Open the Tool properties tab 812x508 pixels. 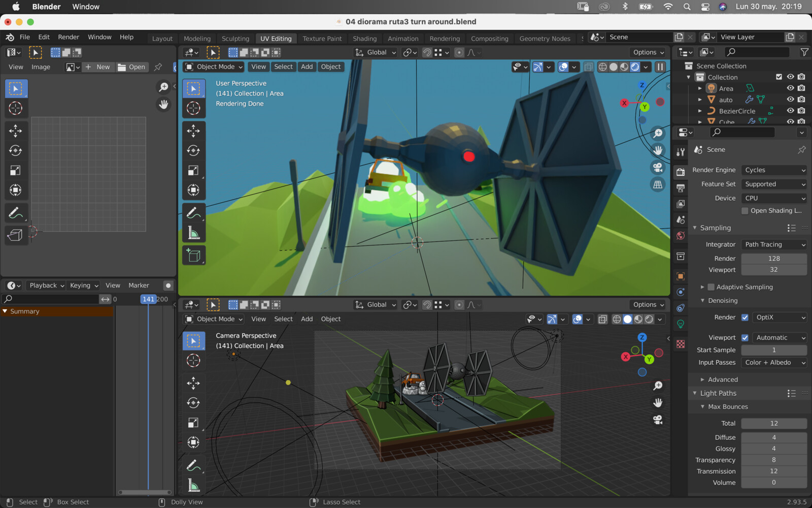[681, 151]
